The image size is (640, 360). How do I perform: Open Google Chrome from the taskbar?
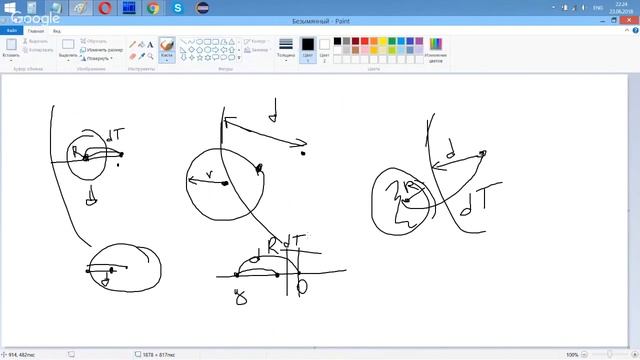tap(153, 8)
